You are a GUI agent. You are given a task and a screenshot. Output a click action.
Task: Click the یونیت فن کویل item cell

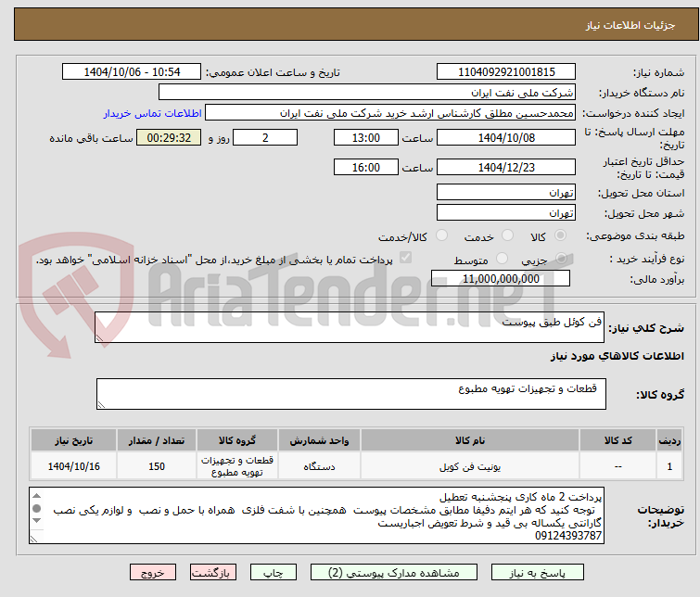coord(470,466)
